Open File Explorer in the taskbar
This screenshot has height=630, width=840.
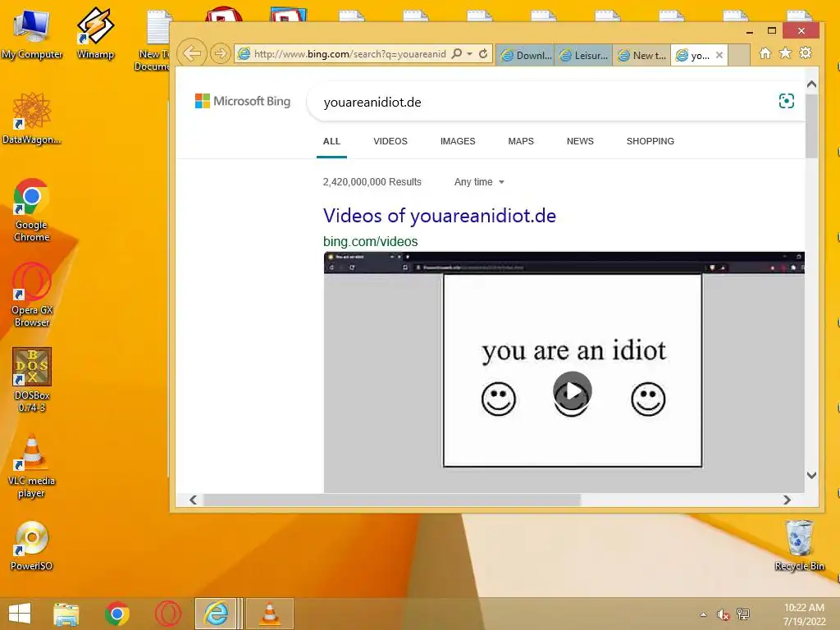point(66,614)
